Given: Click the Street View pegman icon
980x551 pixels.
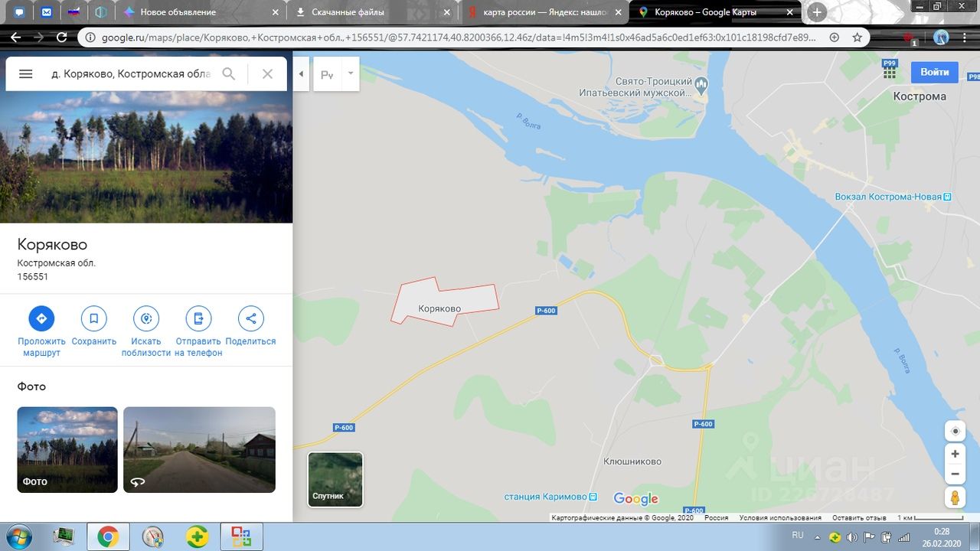Looking at the screenshot, I should coord(955,497).
